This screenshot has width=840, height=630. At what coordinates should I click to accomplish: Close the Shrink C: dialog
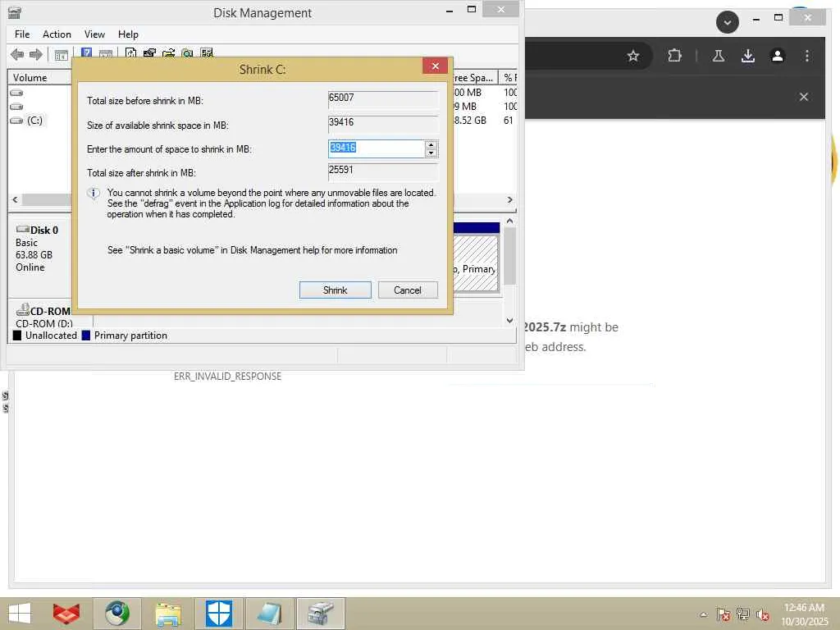coord(435,66)
